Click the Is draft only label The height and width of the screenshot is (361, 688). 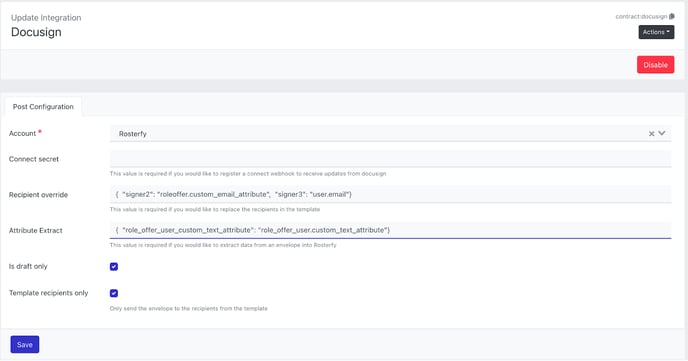tap(28, 266)
